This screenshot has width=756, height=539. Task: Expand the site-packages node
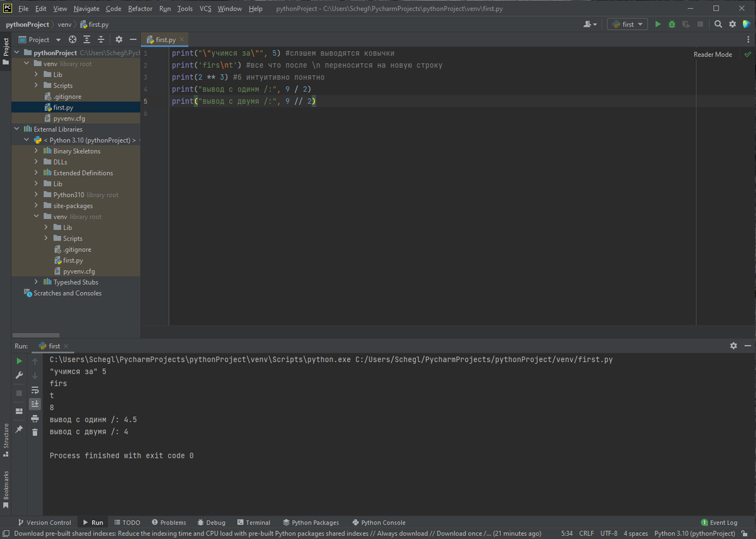click(37, 206)
